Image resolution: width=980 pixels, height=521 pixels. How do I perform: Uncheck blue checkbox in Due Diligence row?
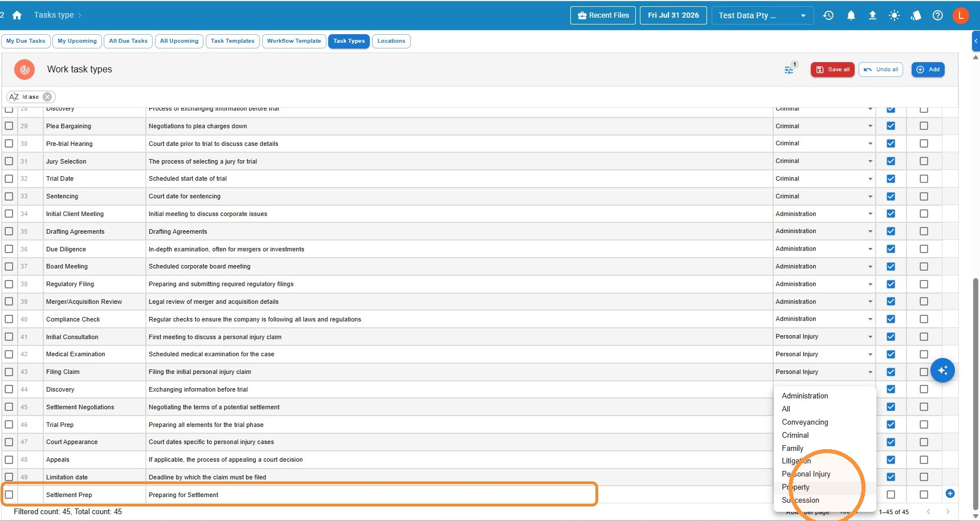pos(891,249)
